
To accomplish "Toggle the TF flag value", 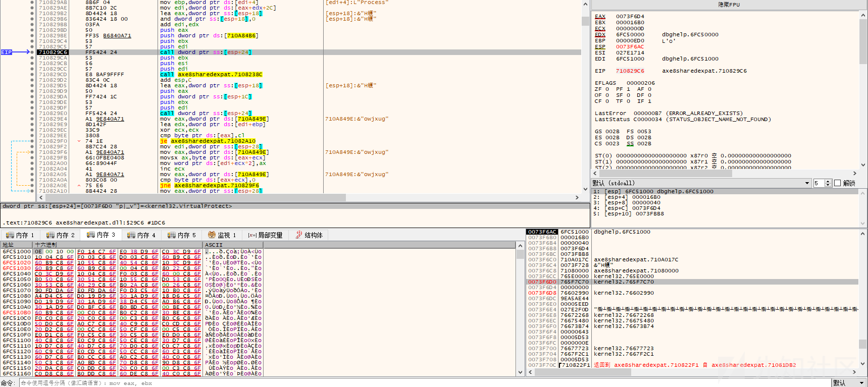I will (x=628, y=101).
